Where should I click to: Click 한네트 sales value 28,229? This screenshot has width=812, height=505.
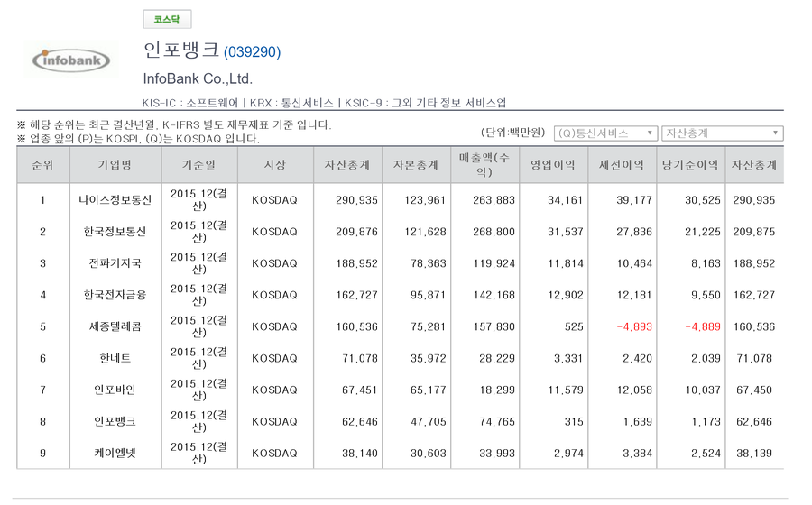point(497,359)
